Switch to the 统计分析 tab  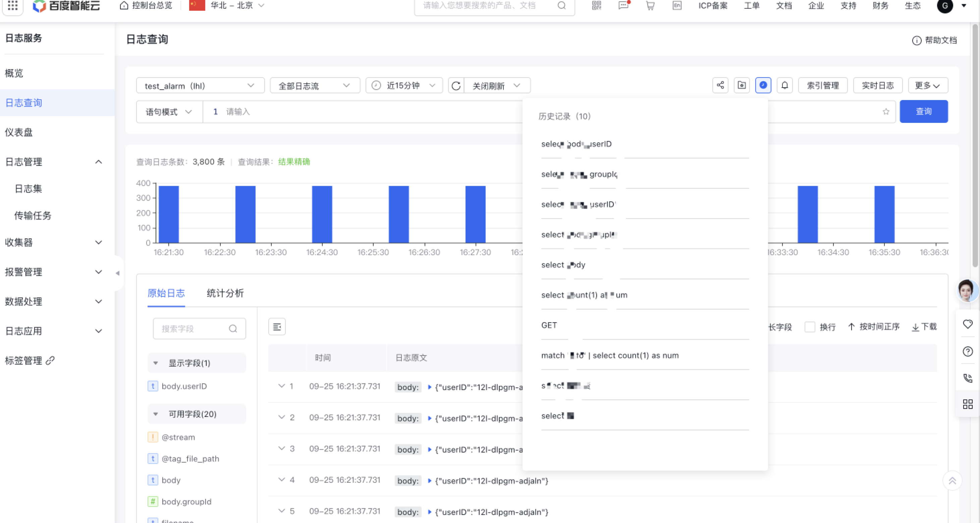[225, 293]
